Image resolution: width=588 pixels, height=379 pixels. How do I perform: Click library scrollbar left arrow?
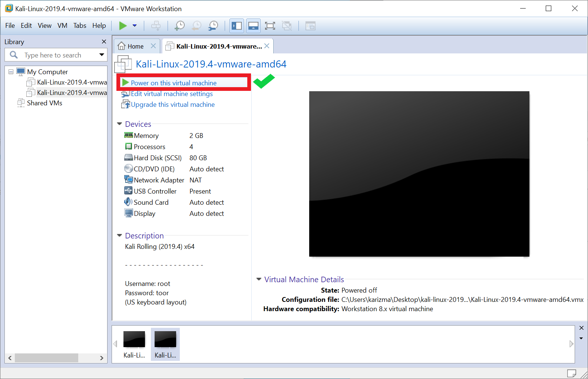click(10, 358)
